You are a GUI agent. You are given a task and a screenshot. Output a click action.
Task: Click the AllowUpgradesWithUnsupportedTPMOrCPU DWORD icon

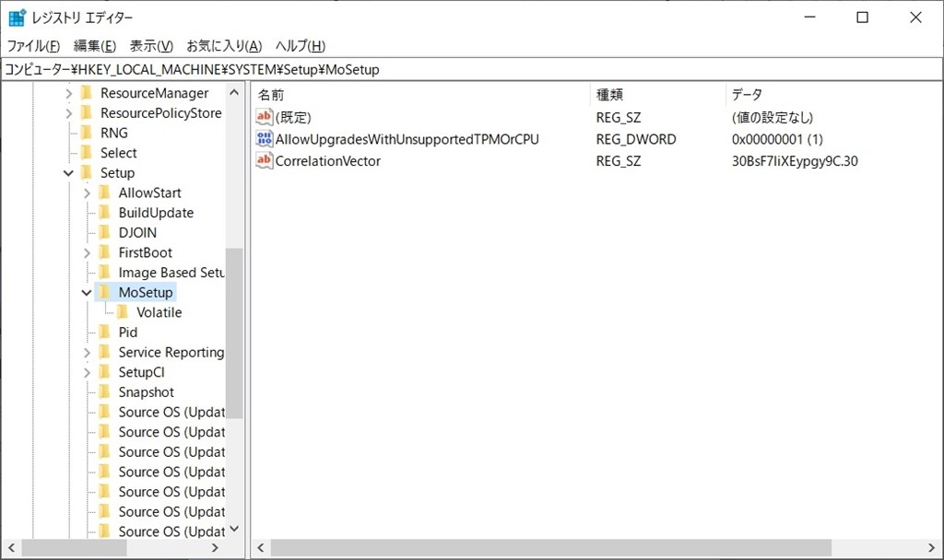click(264, 139)
